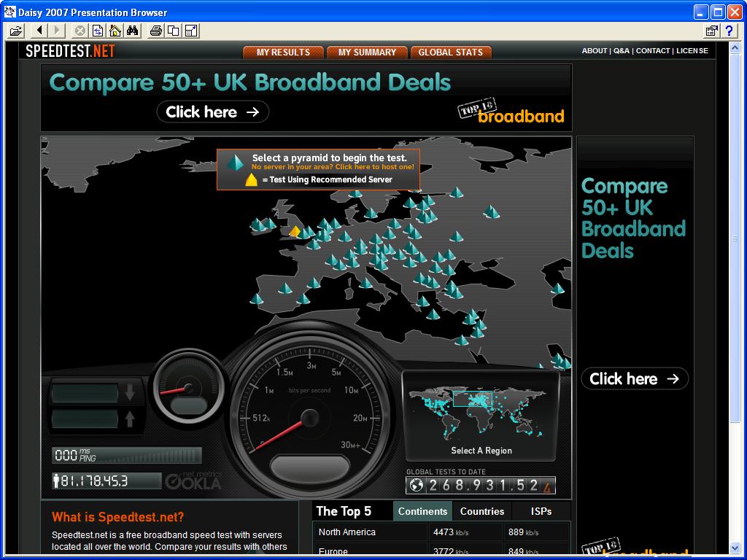Image resolution: width=747 pixels, height=560 pixels.
Task: Click the copy windows toolbar icon
Action: tap(174, 31)
